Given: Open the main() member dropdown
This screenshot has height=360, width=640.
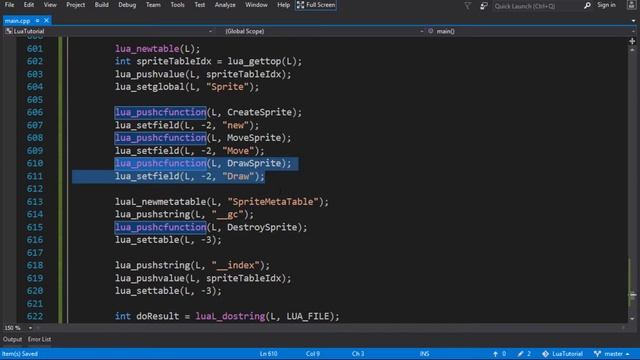Looking at the screenshot, I should click(531, 31).
